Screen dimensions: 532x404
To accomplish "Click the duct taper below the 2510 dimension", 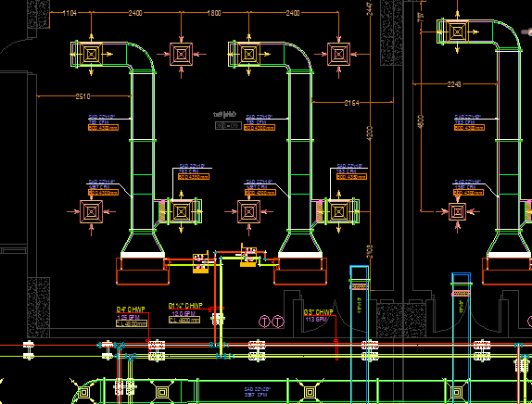I will (x=143, y=244).
